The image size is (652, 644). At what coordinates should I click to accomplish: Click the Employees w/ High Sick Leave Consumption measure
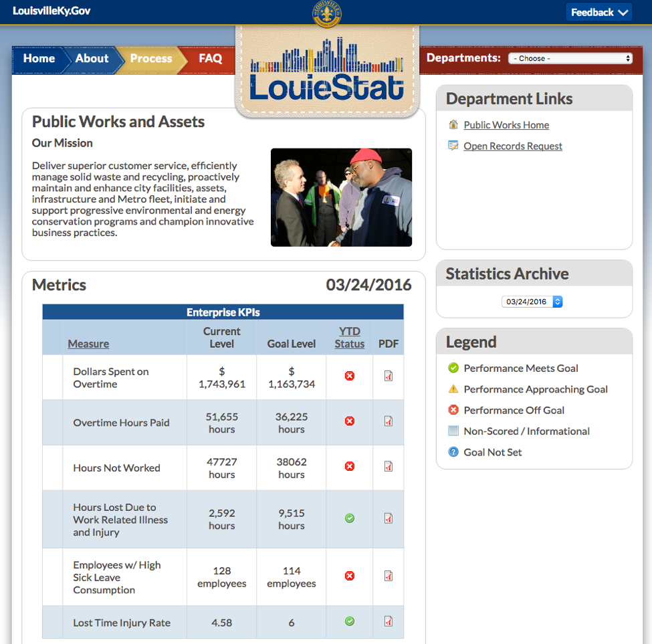coord(117,578)
